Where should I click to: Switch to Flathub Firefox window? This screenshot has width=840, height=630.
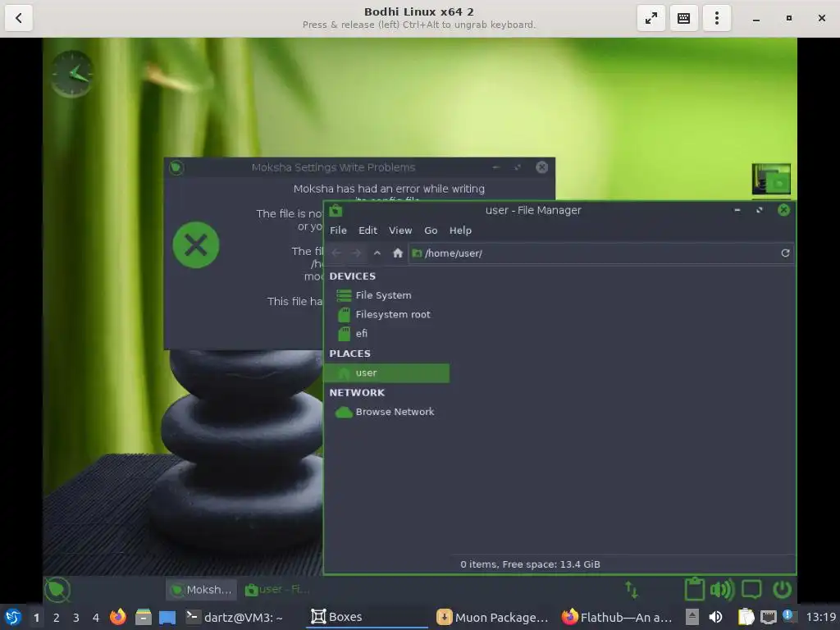[x=617, y=617]
